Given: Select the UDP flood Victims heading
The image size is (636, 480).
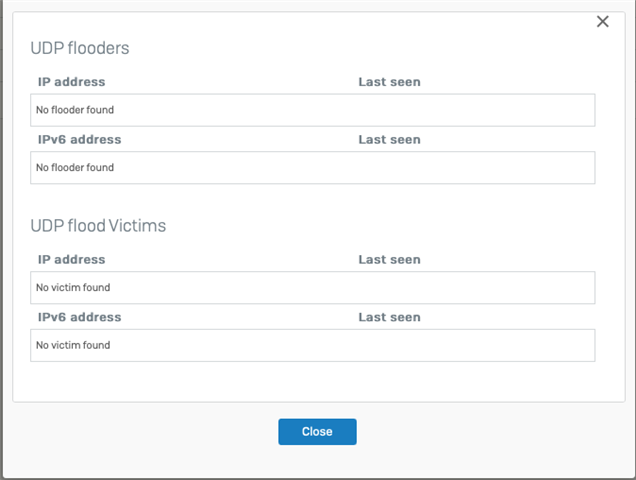Looking at the screenshot, I should pos(98,226).
